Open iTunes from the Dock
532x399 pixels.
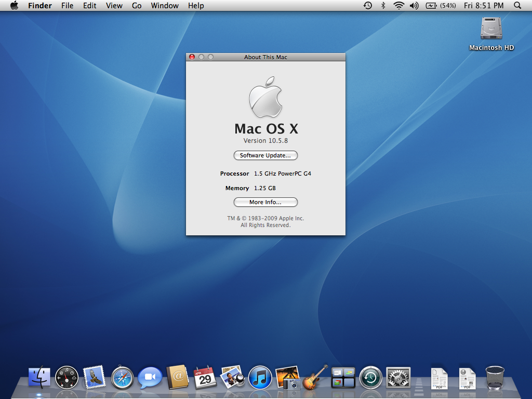point(260,377)
